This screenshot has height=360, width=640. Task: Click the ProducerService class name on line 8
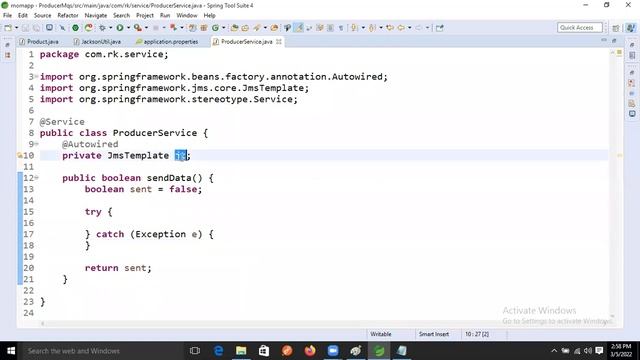tap(155, 133)
